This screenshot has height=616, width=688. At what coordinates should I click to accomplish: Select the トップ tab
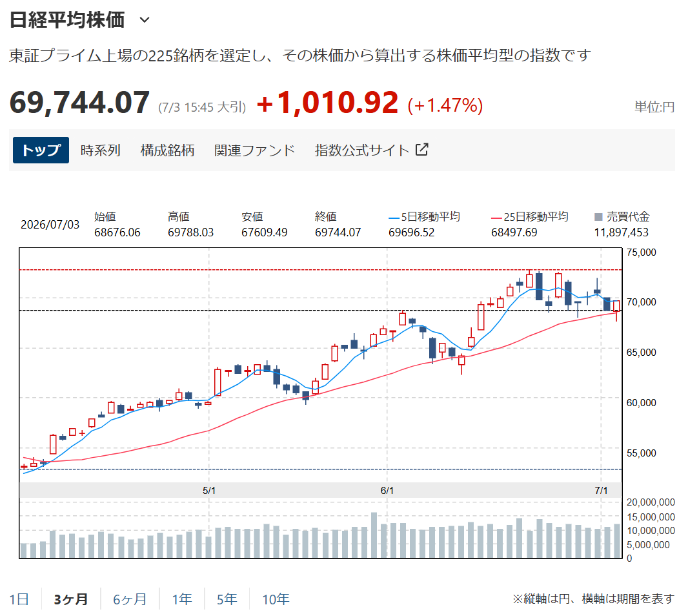tap(41, 150)
